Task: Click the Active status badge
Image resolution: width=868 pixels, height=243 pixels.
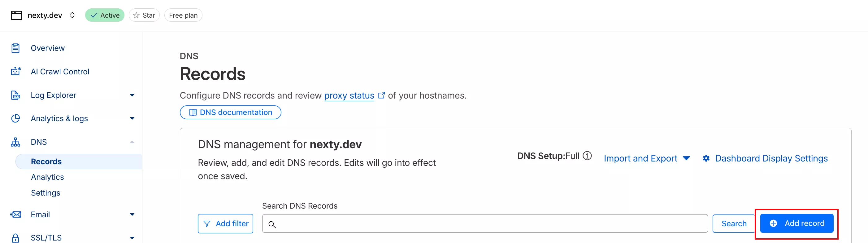Action: coord(105,15)
